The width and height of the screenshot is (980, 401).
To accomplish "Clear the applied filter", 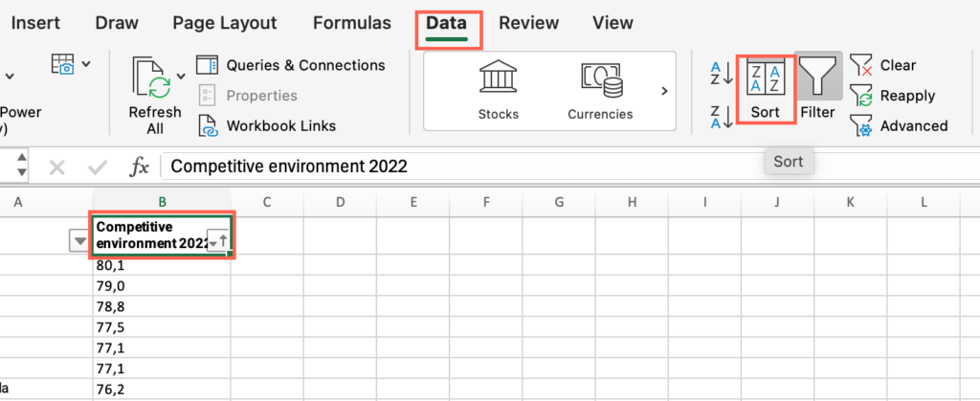I will [x=882, y=66].
